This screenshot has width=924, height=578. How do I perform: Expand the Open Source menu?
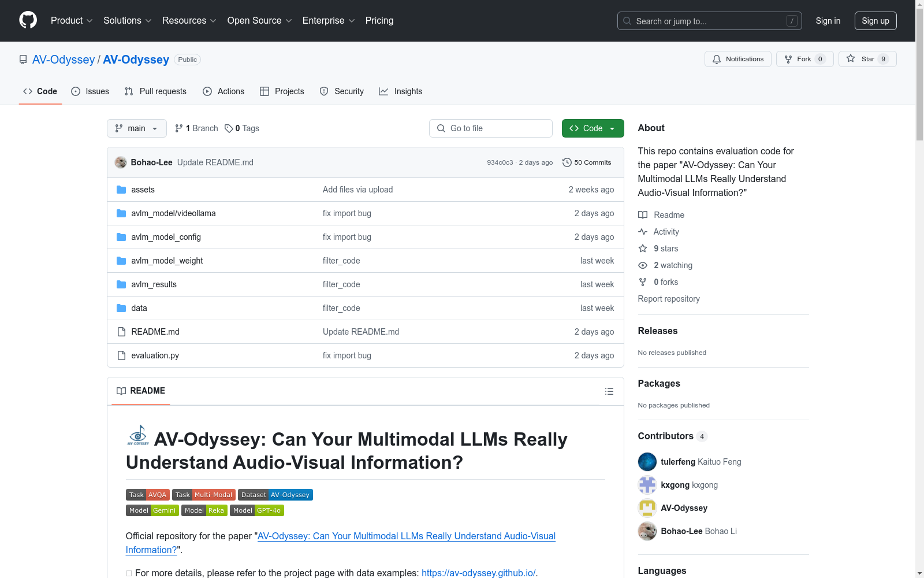(x=260, y=20)
